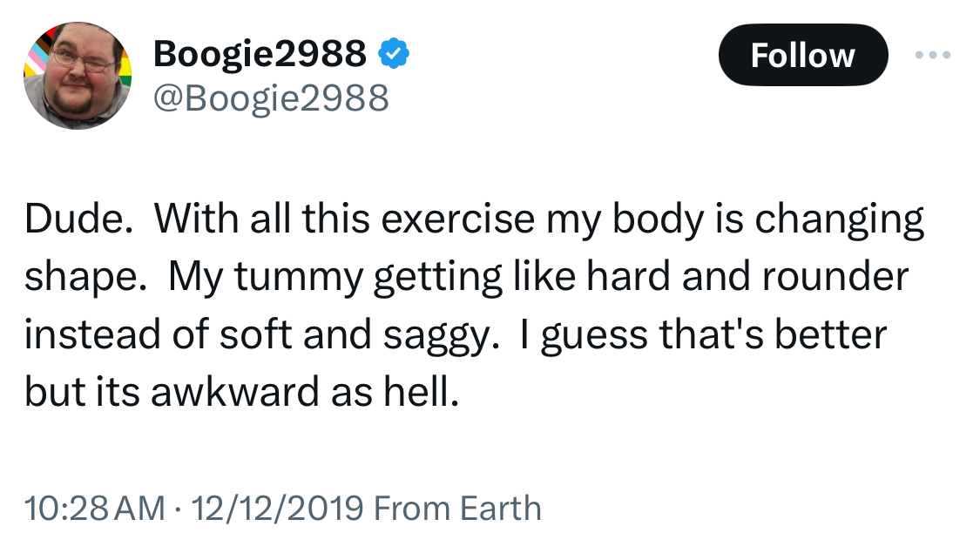Click the 'From Earth' location label
Viewport: 980px width, 553px height.
[x=457, y=508]
